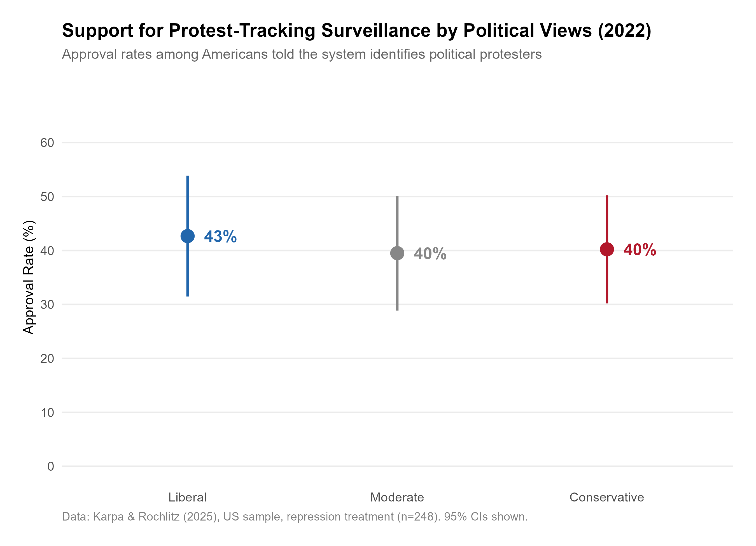Viewport: 756px width, 546px height.
Task: Select the red 40% Conservative value label
Action: click(x=640, y=250)
